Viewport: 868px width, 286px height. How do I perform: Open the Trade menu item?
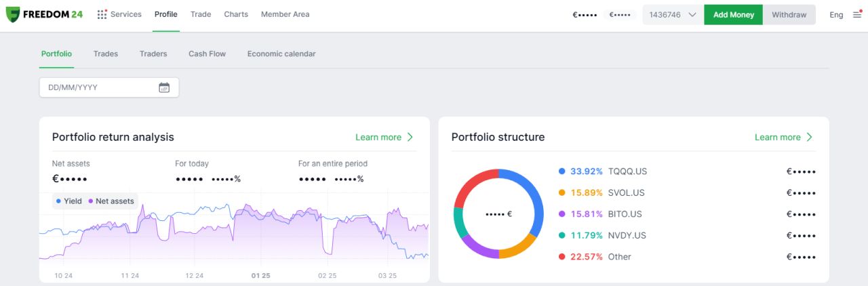(201, 14)
